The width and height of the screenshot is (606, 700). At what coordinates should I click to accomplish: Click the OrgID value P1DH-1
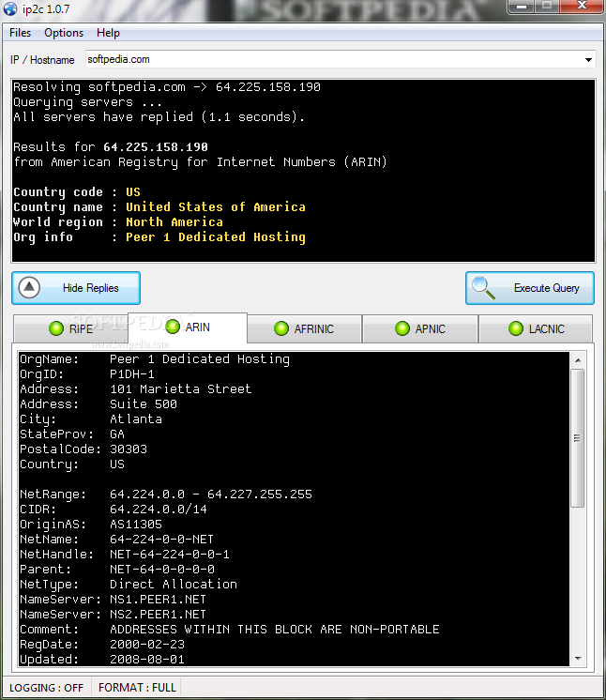coord(132,374)
